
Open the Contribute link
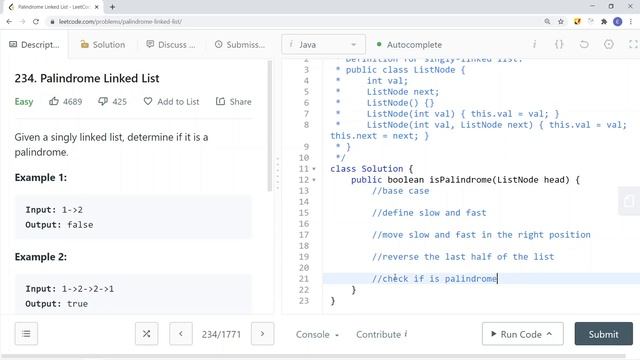click(x=382, y=334)
